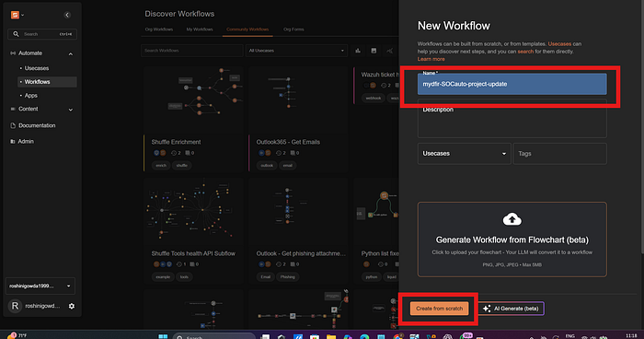Click the Generate Workflow from Flowchart upload box
The image size is (644, 339).
tap(512, 239)
